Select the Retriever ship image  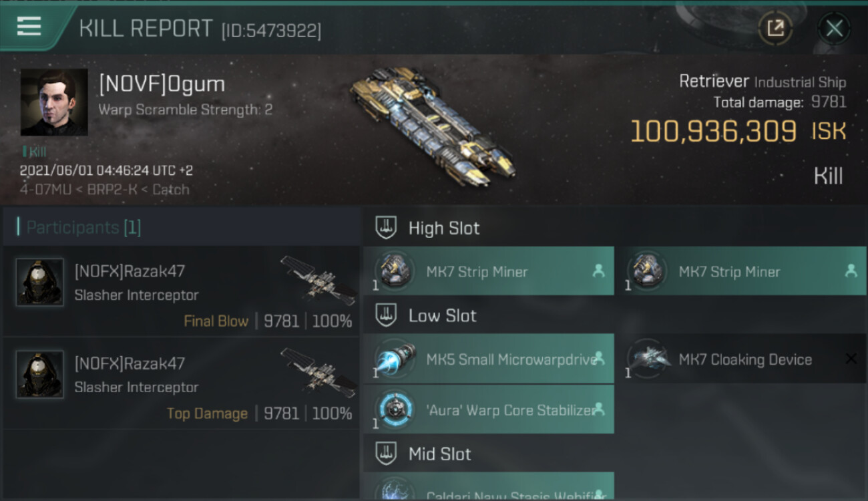pyautogui.click(x=433, y=127)
